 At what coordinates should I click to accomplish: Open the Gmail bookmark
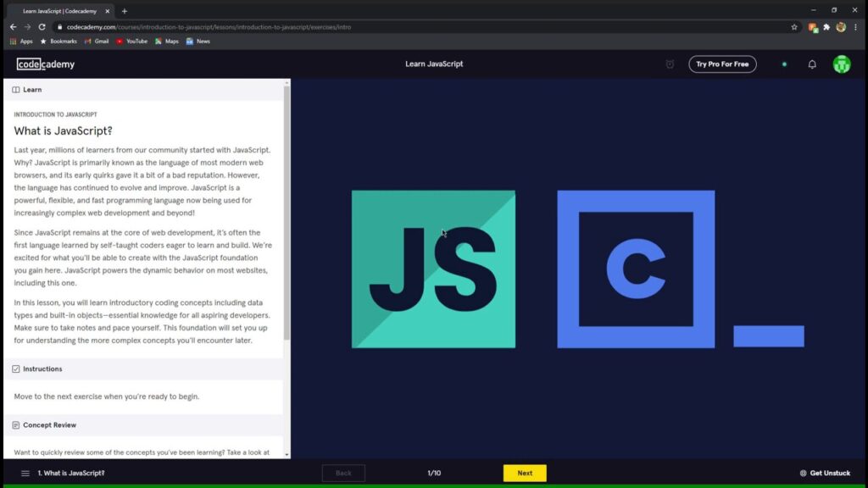(97, 41)
